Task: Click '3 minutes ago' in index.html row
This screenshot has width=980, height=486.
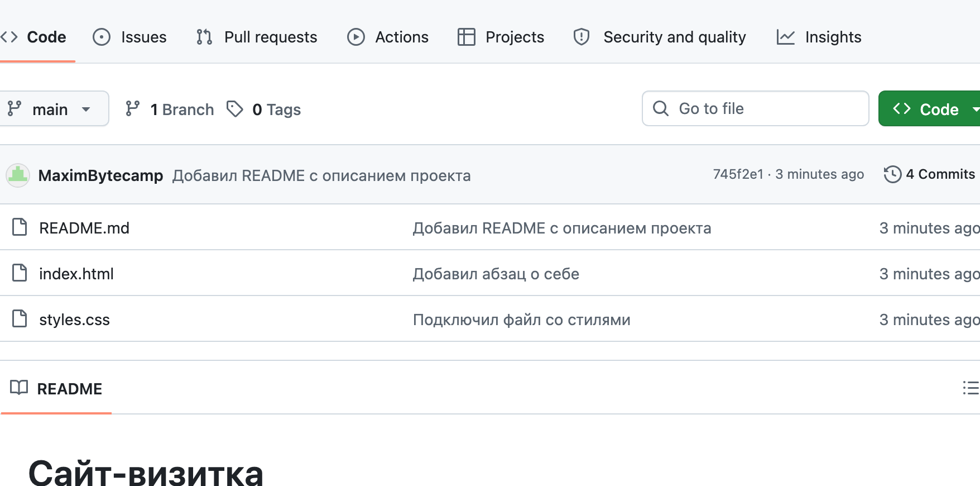Action: [x=929, y=274]
